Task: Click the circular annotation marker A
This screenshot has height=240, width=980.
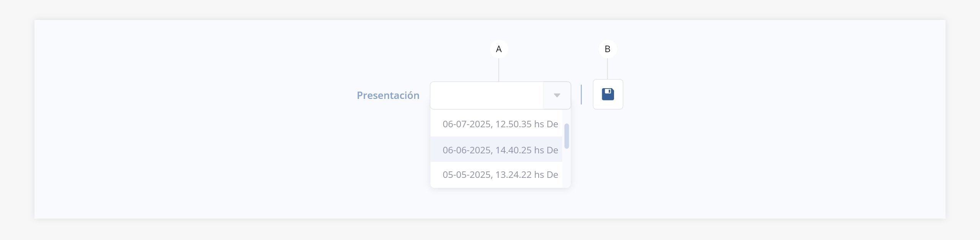Action: click(x=499, y=49)
